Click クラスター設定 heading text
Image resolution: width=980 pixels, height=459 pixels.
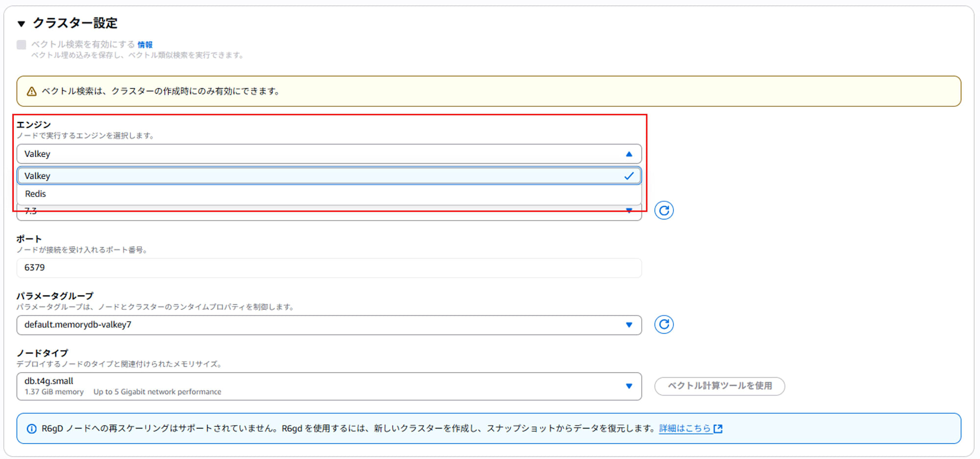click(x=75, y=23)
